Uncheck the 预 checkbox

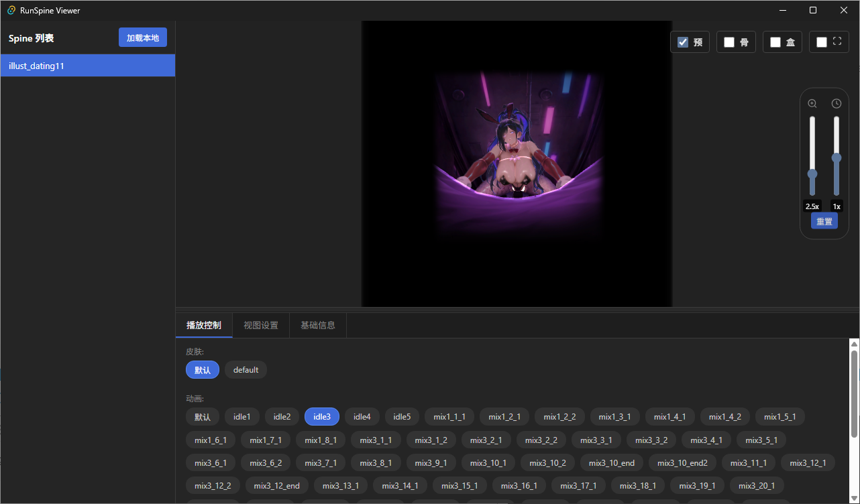(683, 42)
